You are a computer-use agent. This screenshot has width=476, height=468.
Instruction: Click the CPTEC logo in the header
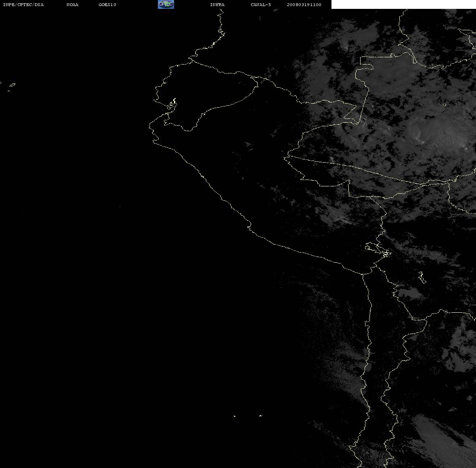(166, 4)
